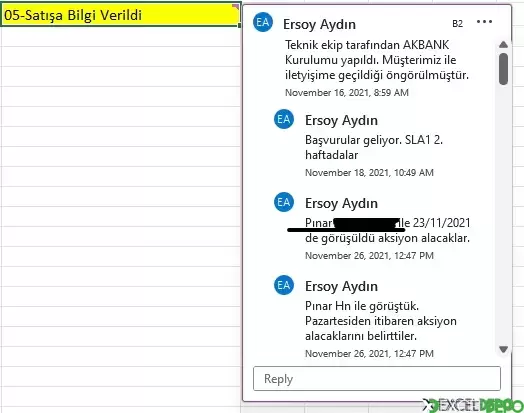Click the red comment indicator on the yellow cell
This screenshot has height=413, width=524.
pos(236,6)
